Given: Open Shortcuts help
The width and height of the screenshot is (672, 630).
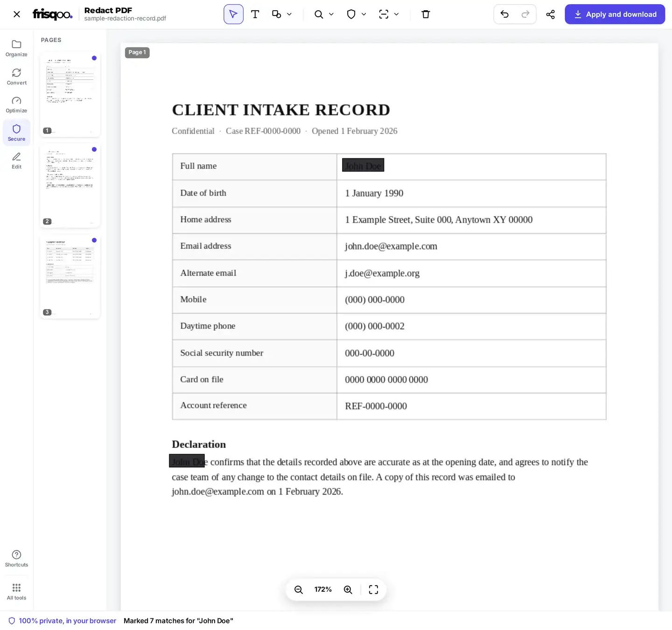Looking at the screenshot, I should pyautogui.click(x=17, y=558).
